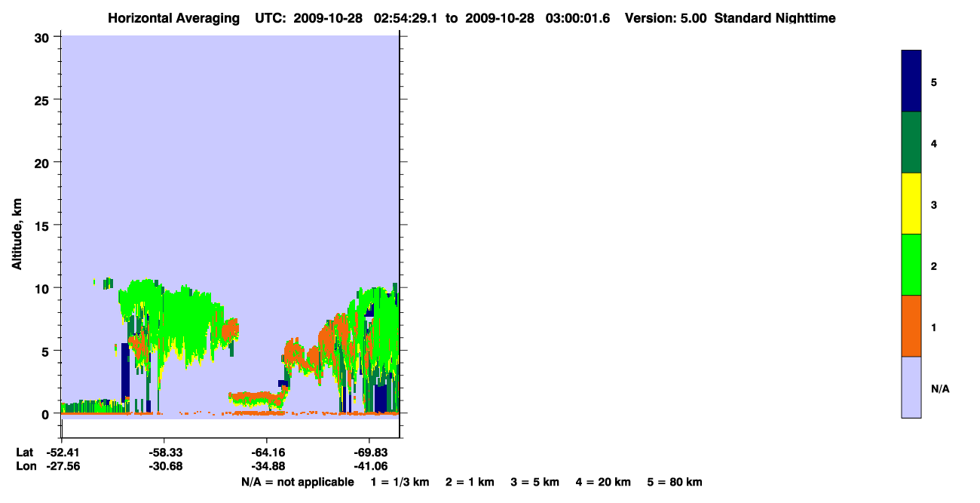
Task: Click the 'Lon' row label
Action: 26,466
